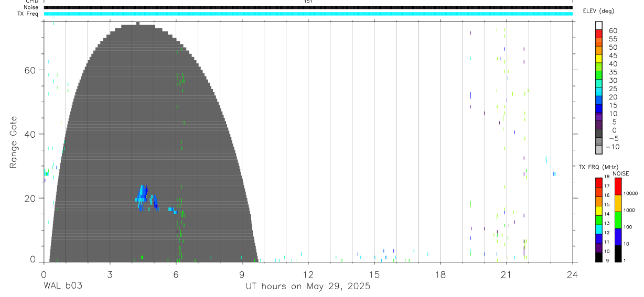The height and width of the screenshot is (297, 644).
Task: Click the orange NOISE segment between 10000 and 1000
Action: tap(618, 203)
